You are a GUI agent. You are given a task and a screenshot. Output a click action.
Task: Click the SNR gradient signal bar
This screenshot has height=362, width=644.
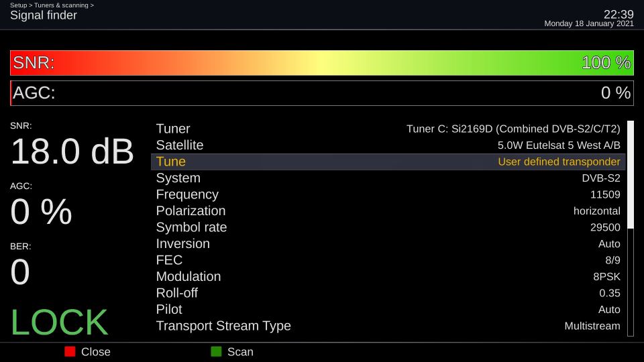(x=322, y=63)
